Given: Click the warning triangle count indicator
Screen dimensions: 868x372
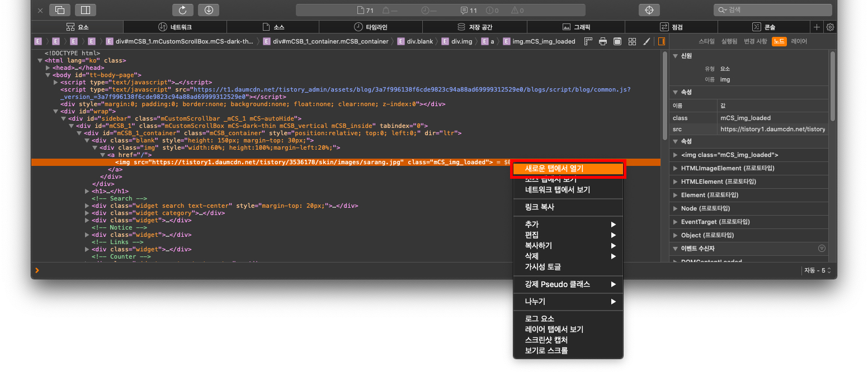Looking at the screenshot, I should (x=517, y=10).
